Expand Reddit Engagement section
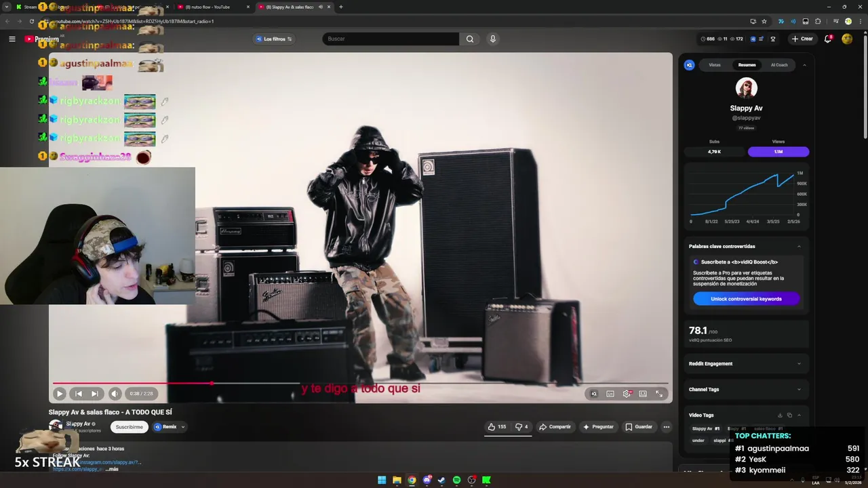This screenshot has width=868, height=488. (x=746, y=364)
